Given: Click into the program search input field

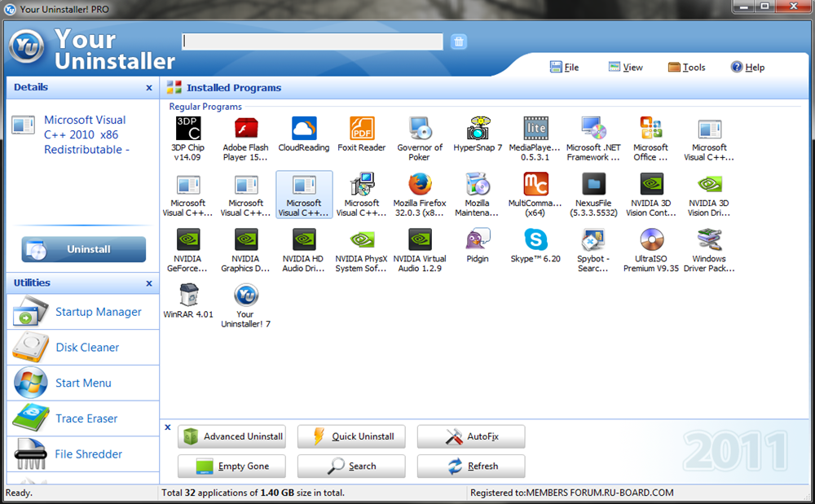Looking at the screenshot, I should pos(312,42).
